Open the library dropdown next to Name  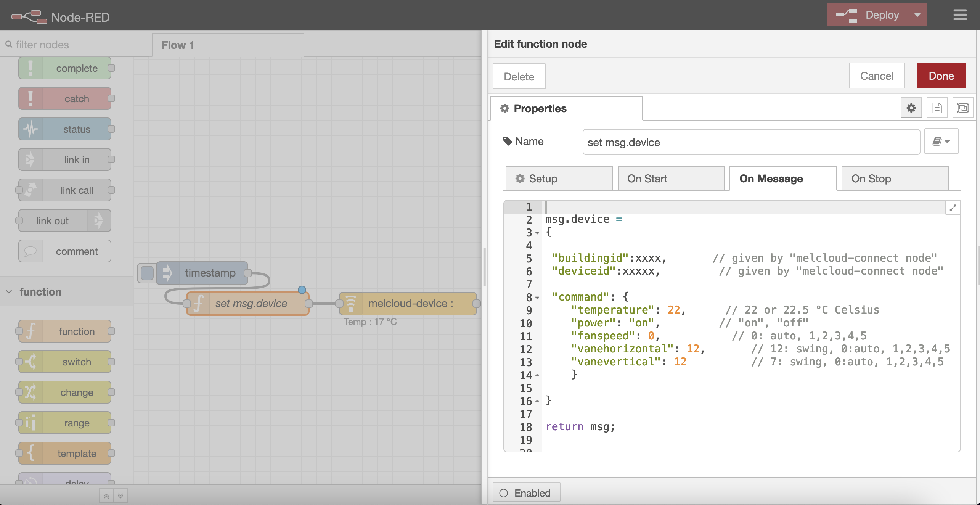941,142
